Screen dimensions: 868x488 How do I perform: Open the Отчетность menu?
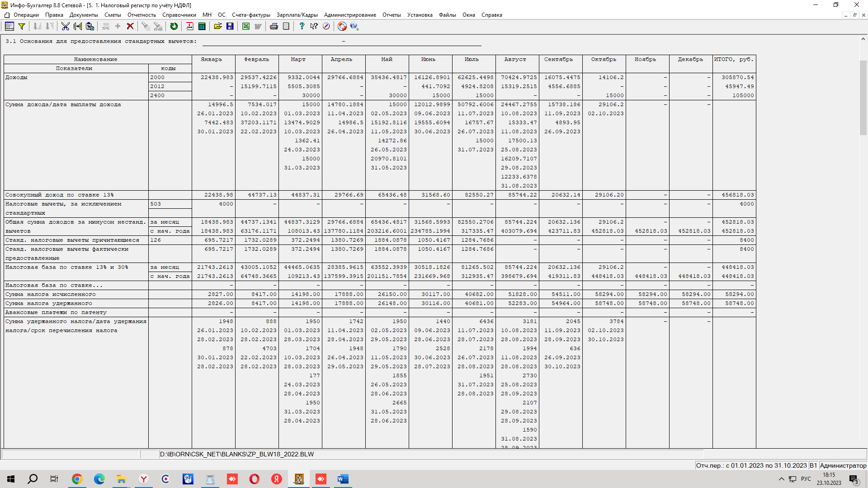coord(142,15)
